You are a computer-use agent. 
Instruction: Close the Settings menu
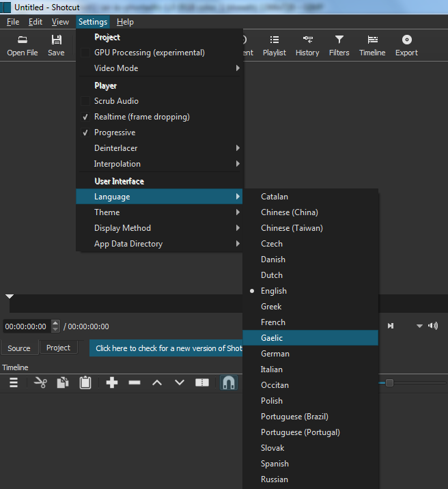93,22
